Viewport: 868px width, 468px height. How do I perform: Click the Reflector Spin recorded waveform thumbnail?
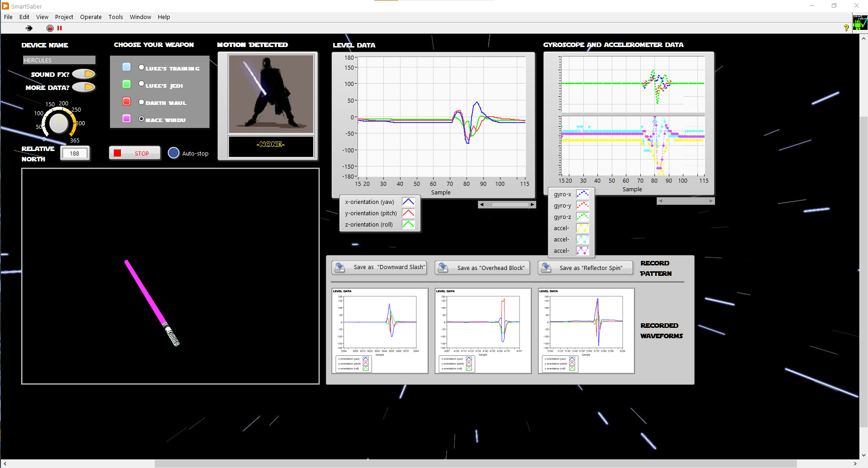[586, 331]
